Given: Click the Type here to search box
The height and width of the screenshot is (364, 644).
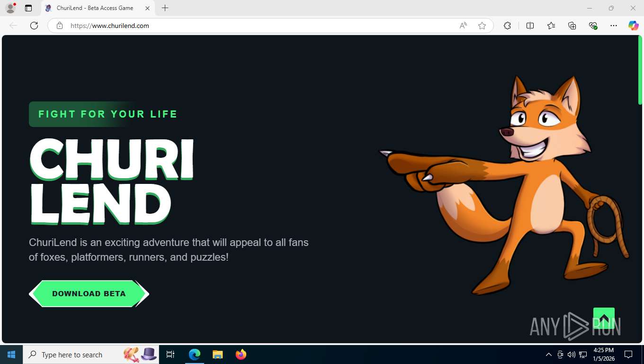Looking at the screenshot, I should (91, 355).
